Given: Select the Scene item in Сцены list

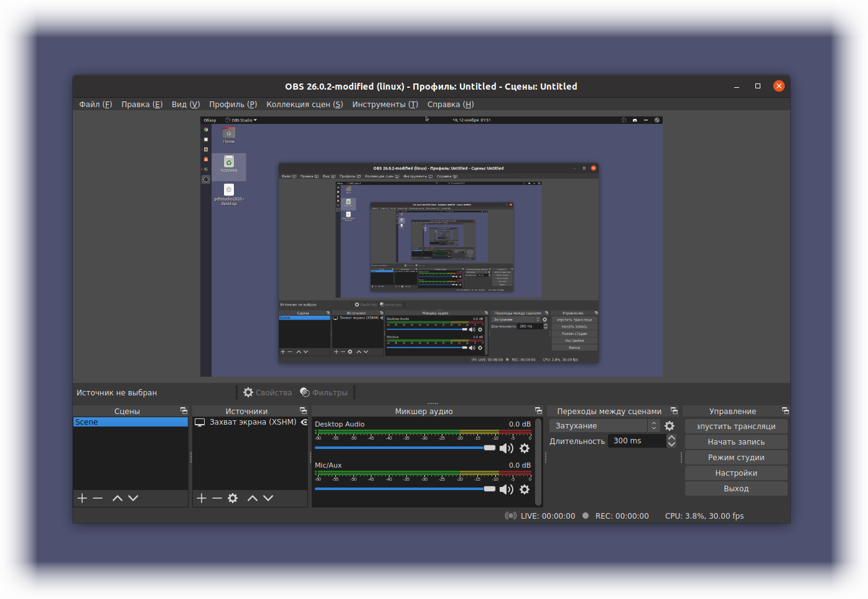Looking at the screenshot, I should coord(131,422).
